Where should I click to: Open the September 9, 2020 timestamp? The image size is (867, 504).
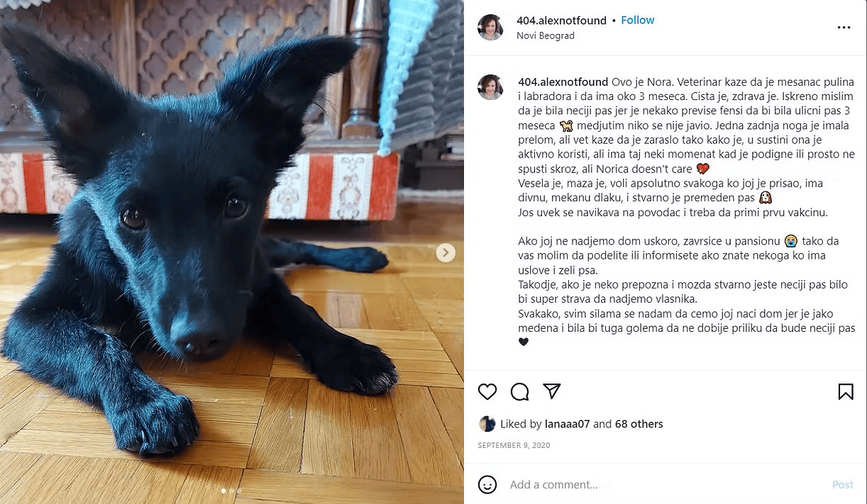point(514,445)
